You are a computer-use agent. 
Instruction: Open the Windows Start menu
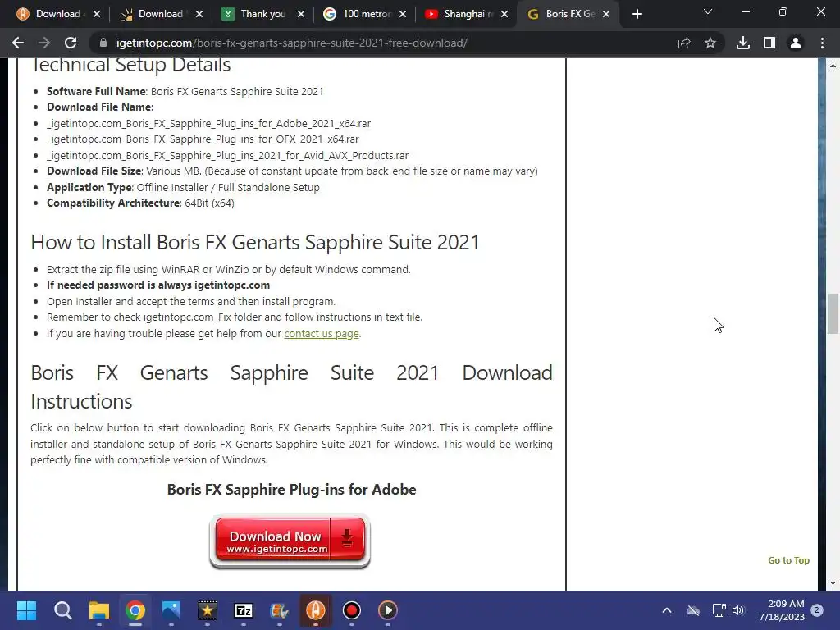(26, 610)
